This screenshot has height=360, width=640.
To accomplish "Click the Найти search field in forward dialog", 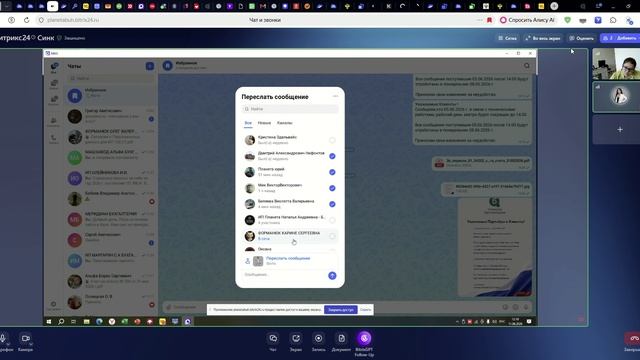I will pos(290,109).
